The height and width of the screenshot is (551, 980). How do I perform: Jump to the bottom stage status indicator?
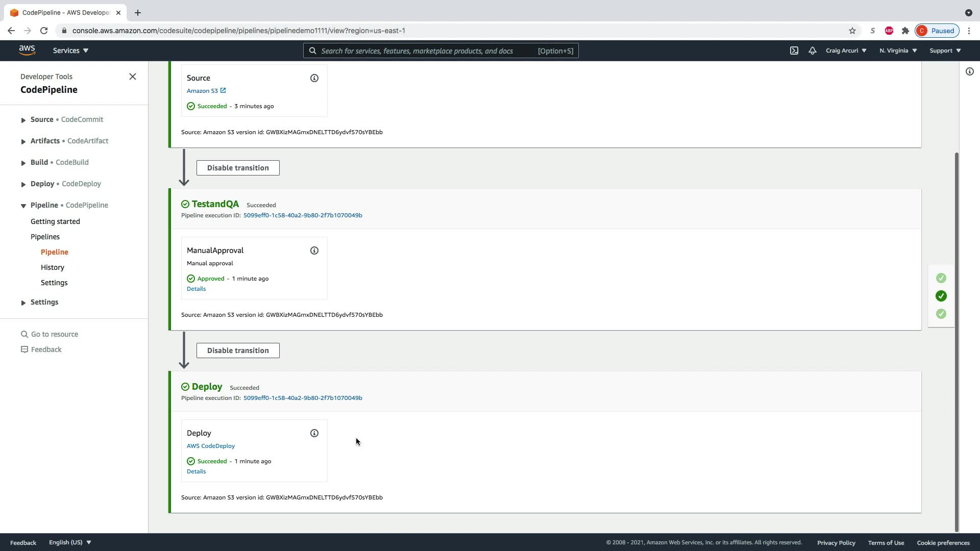coord(941,314)
